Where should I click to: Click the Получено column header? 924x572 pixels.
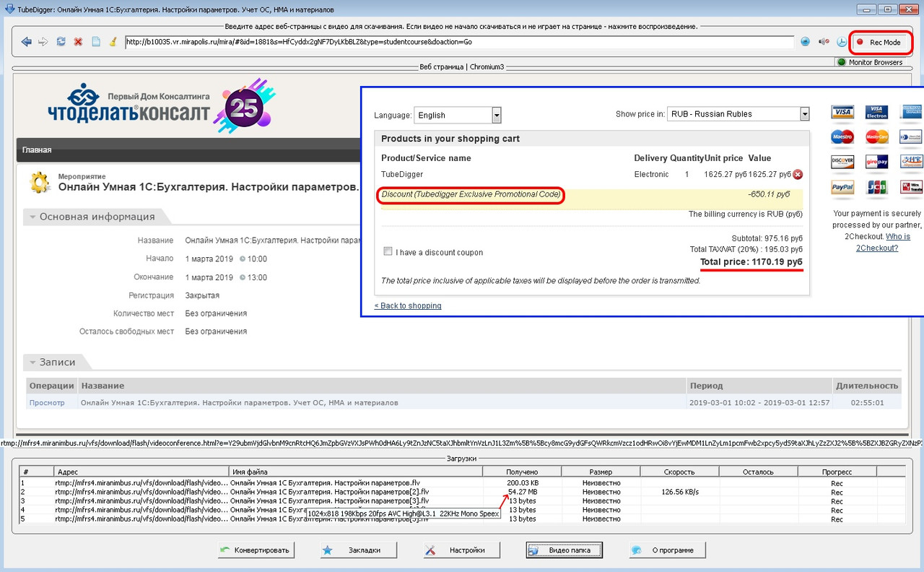pyautogui.click(x=522, y=472)
